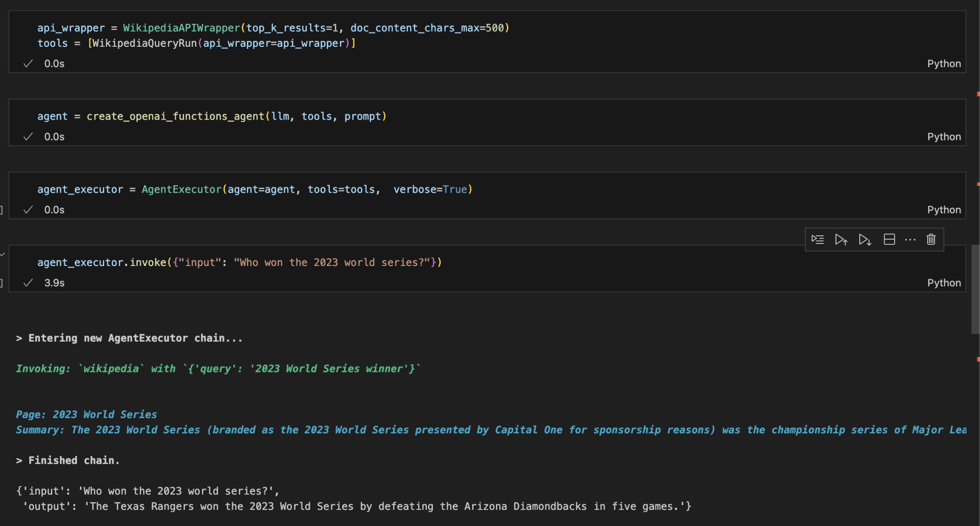The image size is (980, 526).
Task: Open More Actions ellipsis in cell toolbar
Action: [910, 239]
